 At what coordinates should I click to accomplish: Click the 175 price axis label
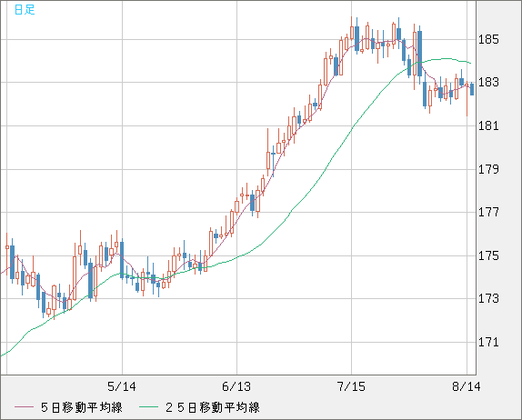pyautogui.click(x=488, y=256)
